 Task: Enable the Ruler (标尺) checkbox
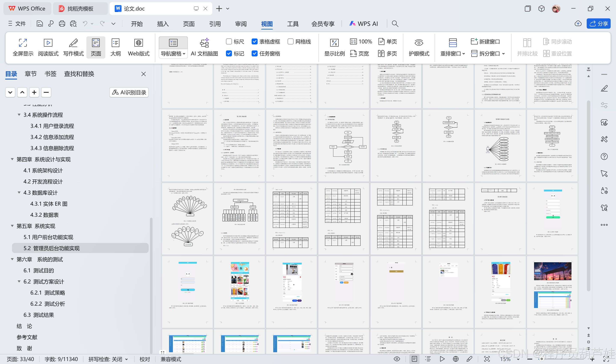(x=229, y=41)
